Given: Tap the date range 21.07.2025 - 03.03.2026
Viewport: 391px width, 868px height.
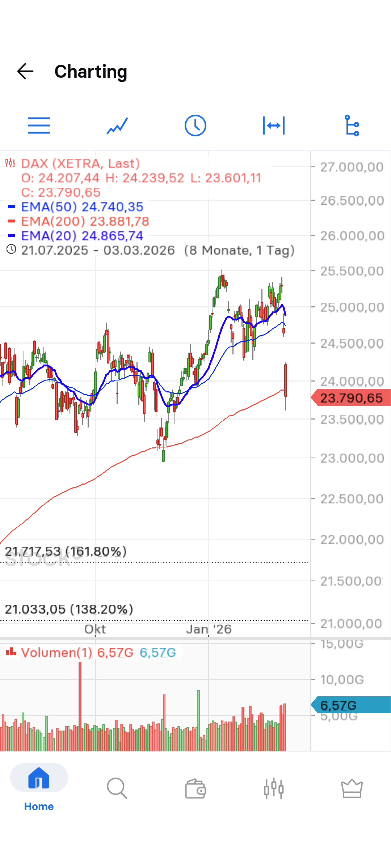Looking at the screenshot, I should click(98, 250).
